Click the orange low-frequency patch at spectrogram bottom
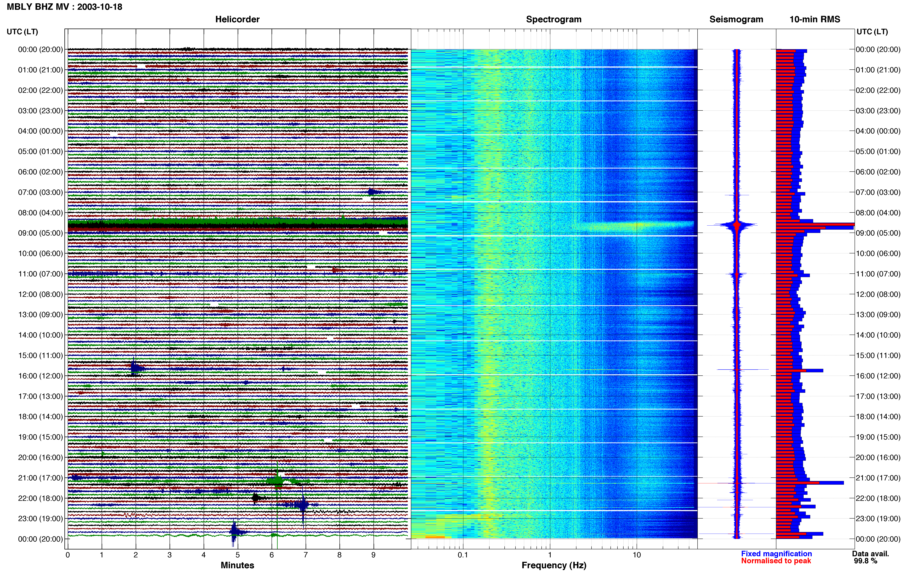Viewport: 924px width, 578px height. 435,537
